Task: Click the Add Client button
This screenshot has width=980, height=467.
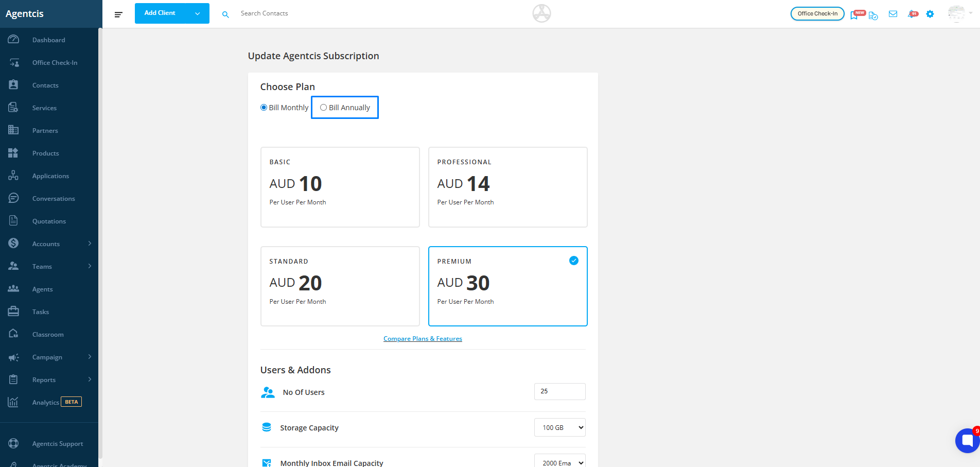Action: coord(172,13)
